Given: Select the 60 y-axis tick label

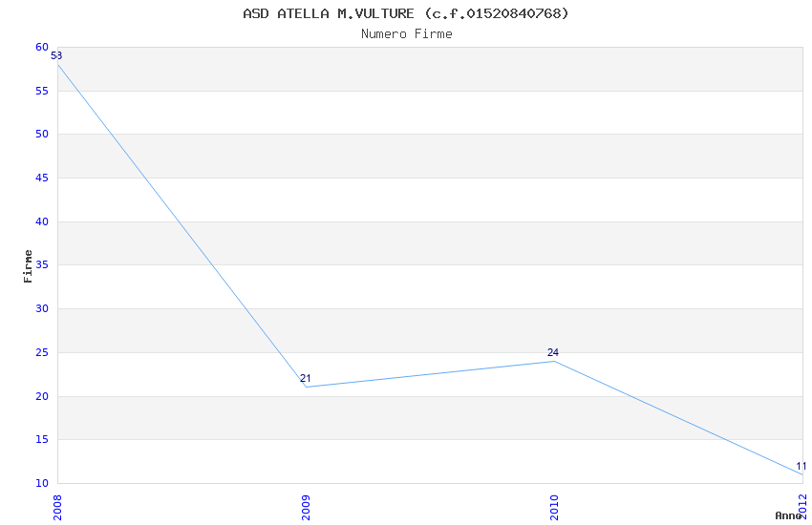Looking at the screenshot, I should (42, 47).
